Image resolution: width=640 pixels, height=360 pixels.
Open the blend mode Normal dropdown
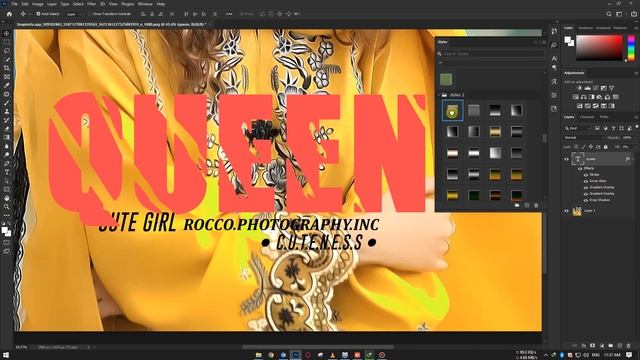(584, 138)
